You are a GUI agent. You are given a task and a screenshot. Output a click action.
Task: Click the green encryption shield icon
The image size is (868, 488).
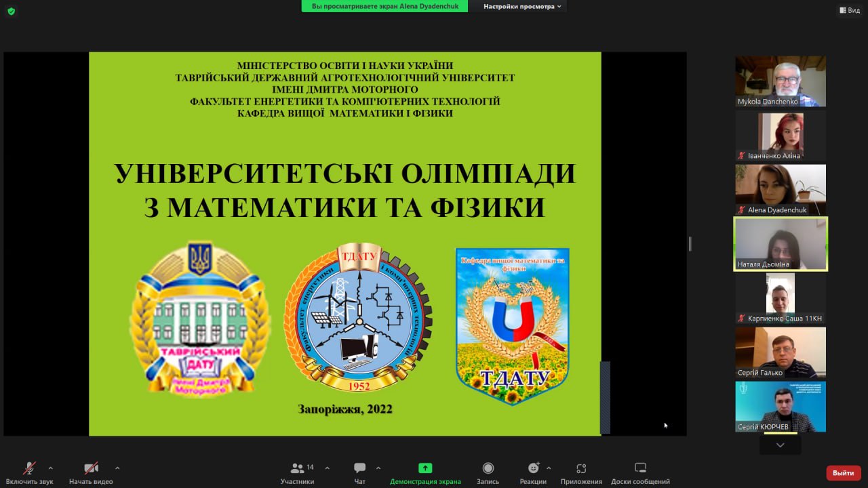[11, 11]
